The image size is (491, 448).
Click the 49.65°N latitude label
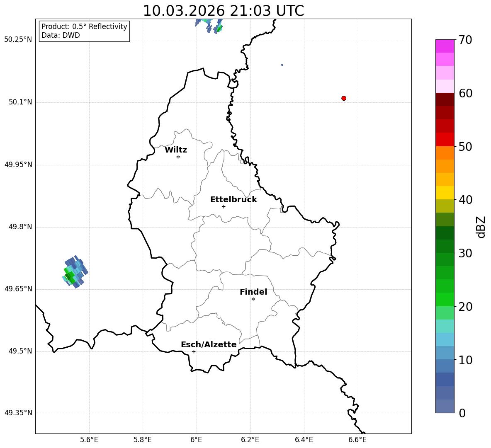(18, 289)
